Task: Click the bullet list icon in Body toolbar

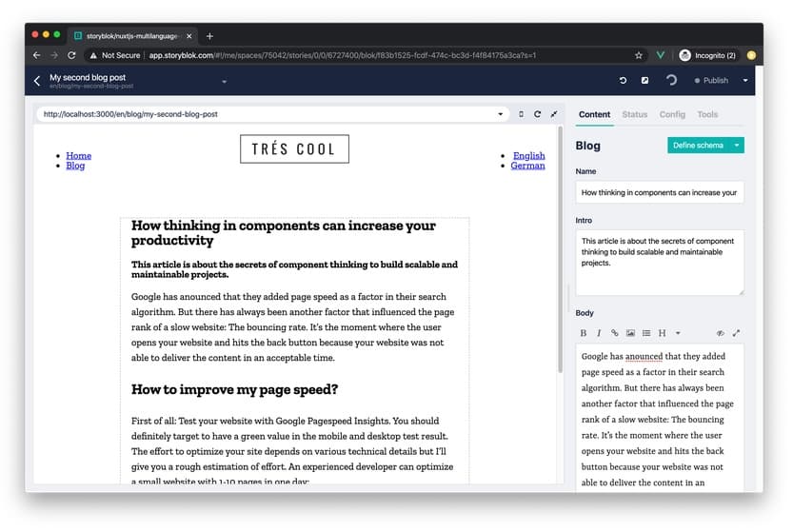Action: coord(646,333)
